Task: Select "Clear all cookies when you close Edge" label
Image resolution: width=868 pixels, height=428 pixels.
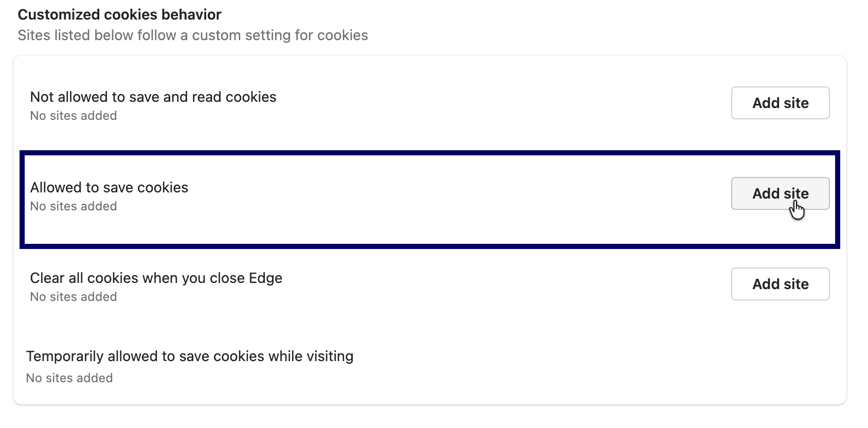Action: [x=156, y=278]
